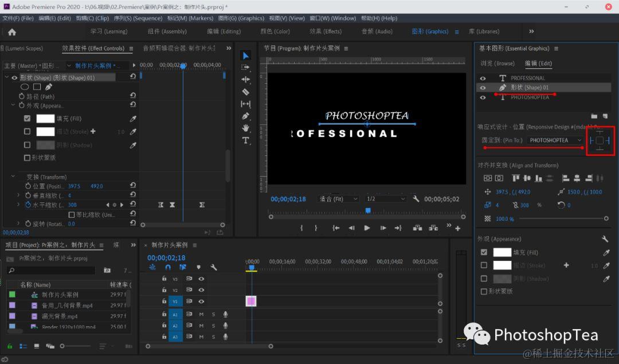Select the Type tool
The width and height of the screenshot is (619, 364).
tap(245, 140)
